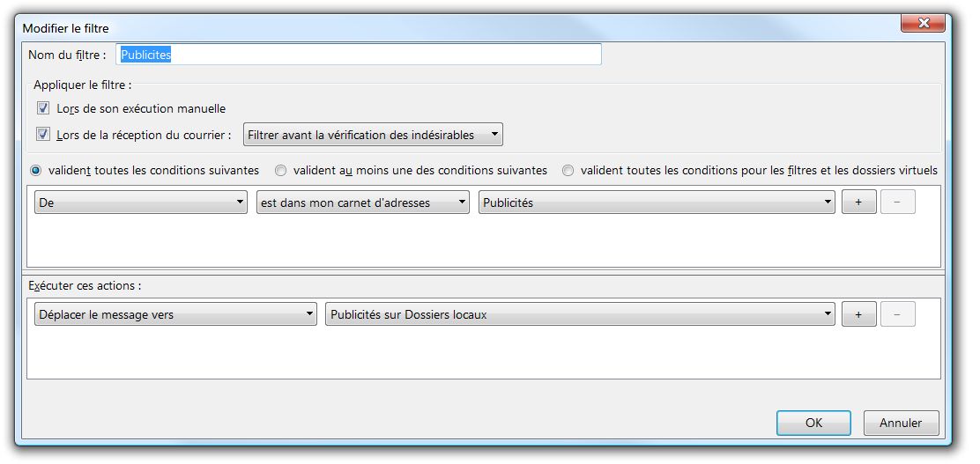Confirm the filter with OK

click(813, 423)
